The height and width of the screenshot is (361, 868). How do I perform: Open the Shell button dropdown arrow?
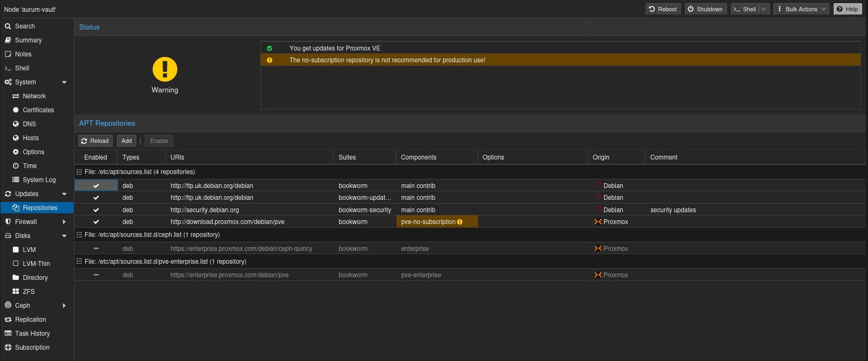764,9
